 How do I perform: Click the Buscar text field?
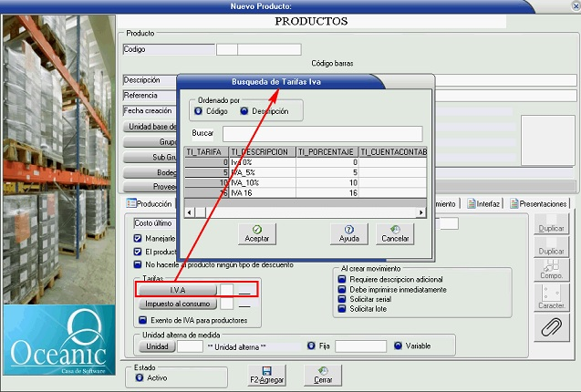tap(322, 134)
